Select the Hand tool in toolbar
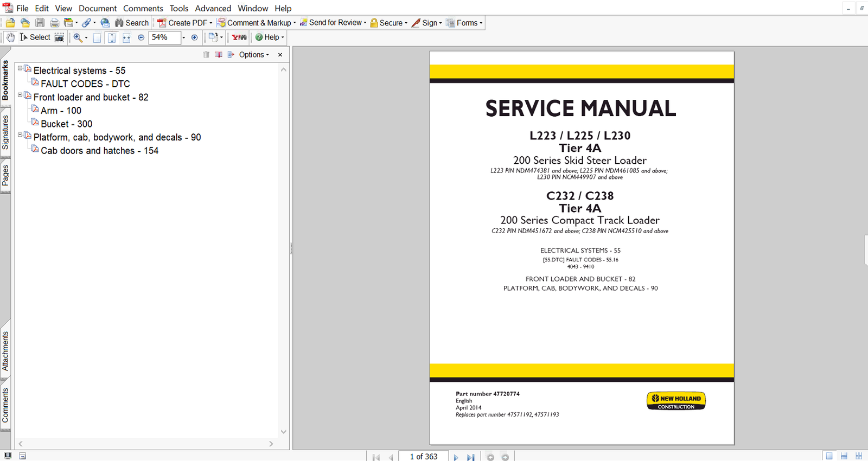 click(x=10, y=37)
